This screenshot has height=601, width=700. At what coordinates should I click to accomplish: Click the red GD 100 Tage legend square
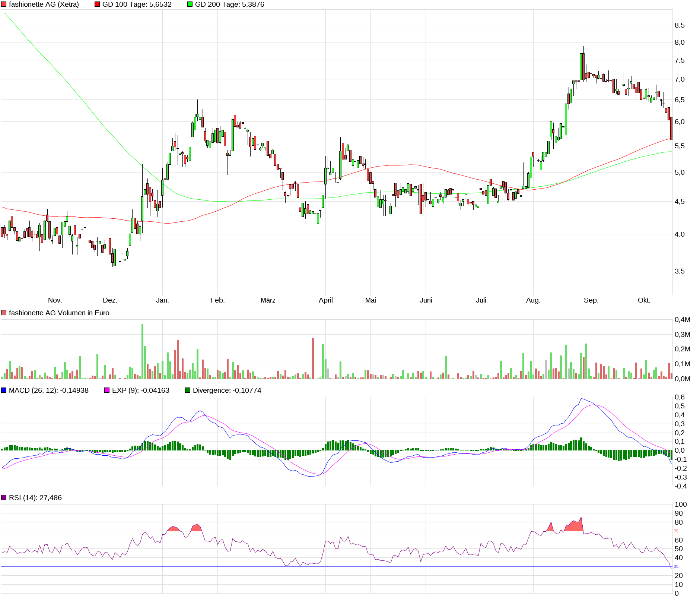97,4
